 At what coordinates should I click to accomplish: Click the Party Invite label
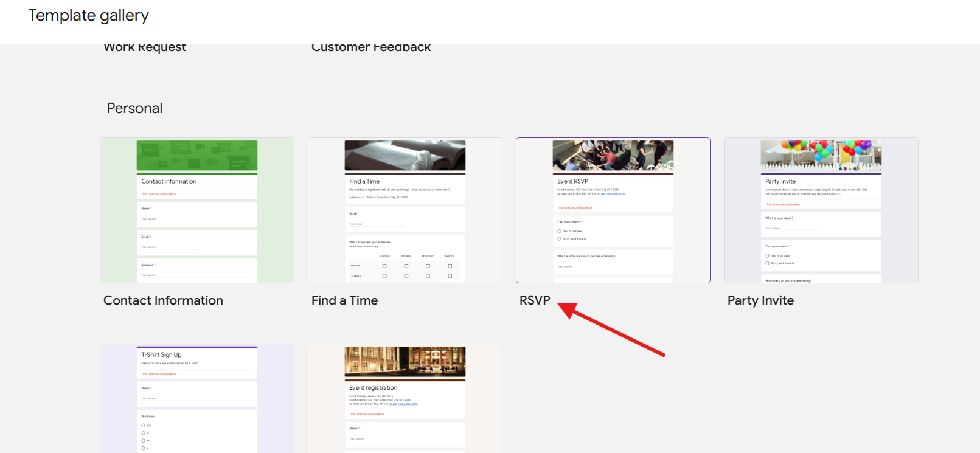click(760, 300)
